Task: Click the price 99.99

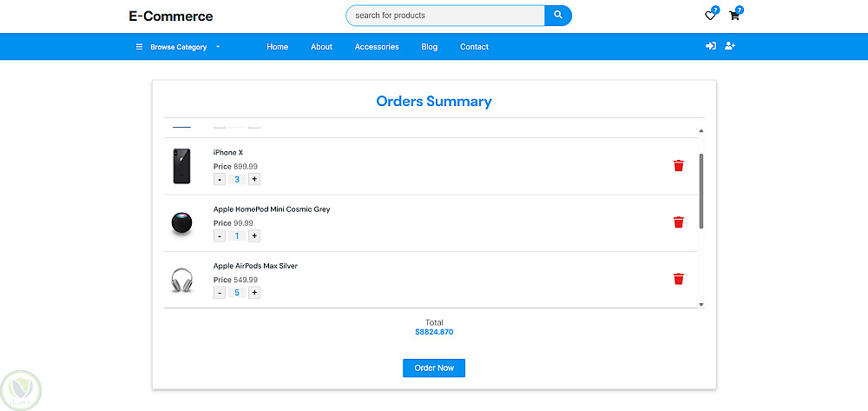Action: pos(244,222)
